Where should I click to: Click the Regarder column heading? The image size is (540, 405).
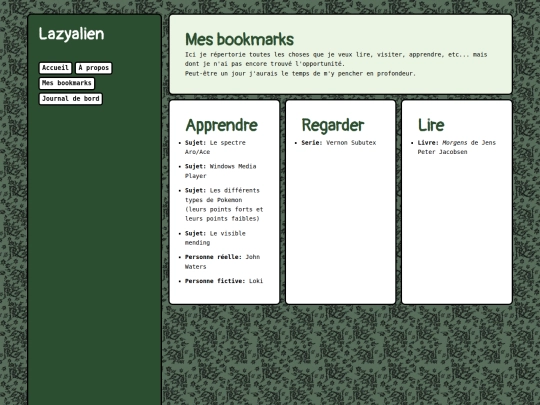pos(333,125)
